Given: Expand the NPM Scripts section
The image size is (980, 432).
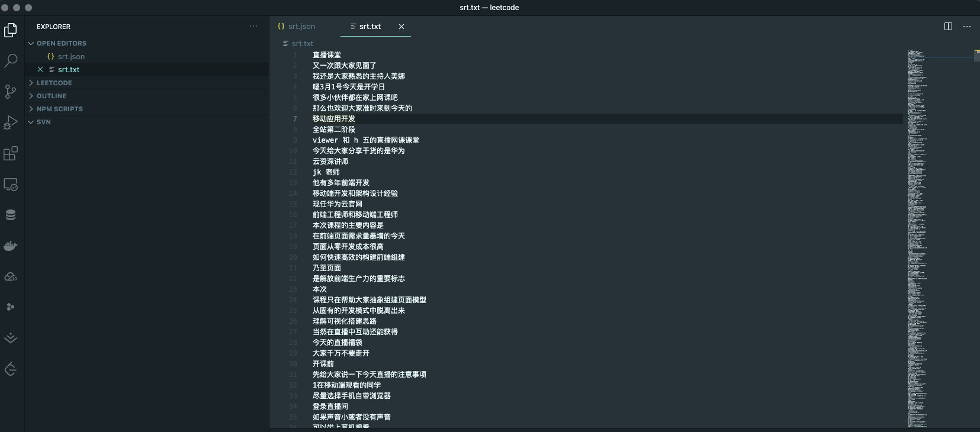Looking at the screenshot, I should 60,109.
